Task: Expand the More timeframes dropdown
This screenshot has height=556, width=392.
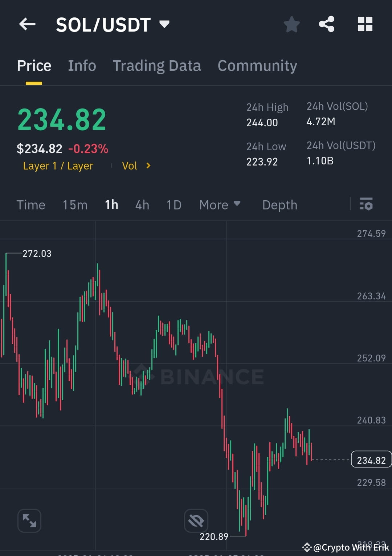Action: pos(220,205)
